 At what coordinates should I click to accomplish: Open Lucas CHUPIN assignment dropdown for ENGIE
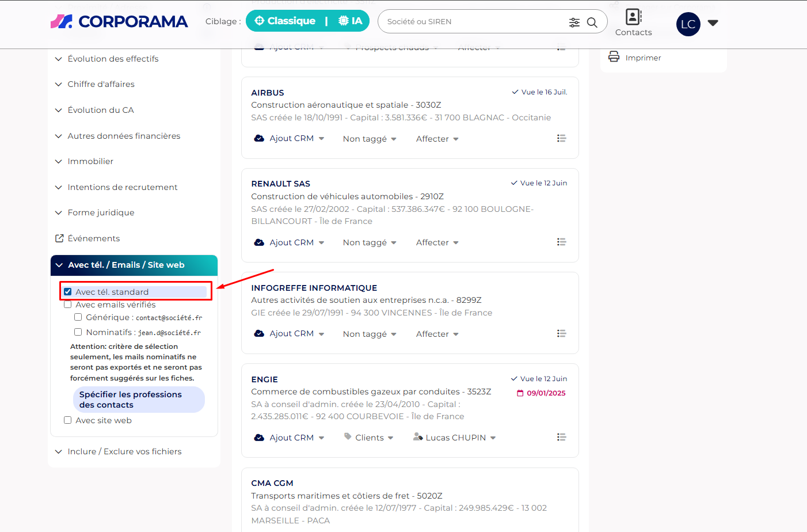[x=455, y=438]
